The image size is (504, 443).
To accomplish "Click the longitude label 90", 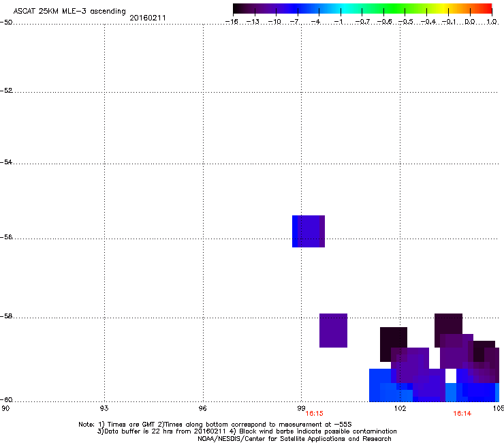I will tap(5, 408).
